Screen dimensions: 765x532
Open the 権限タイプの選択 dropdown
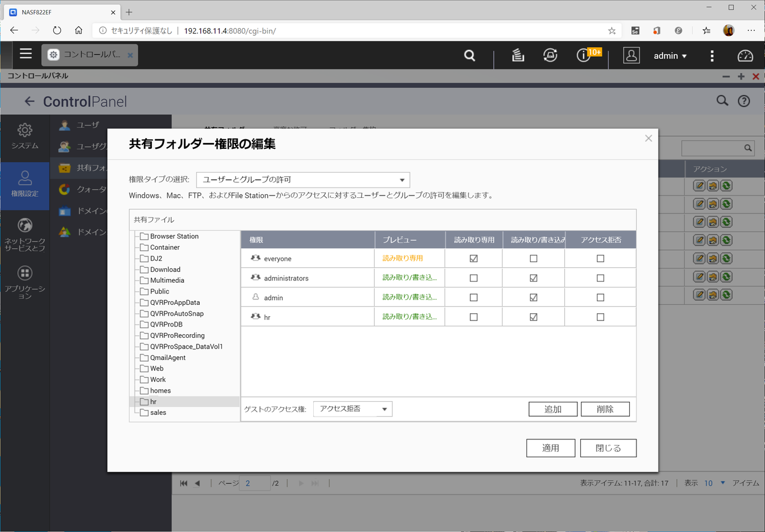(x=302, y=179)
